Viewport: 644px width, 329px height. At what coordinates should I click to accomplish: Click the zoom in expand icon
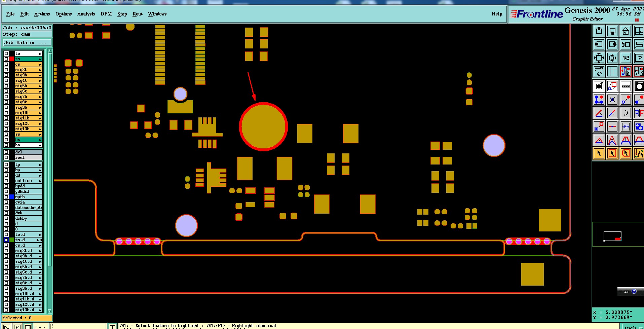(x=599, y=58)
